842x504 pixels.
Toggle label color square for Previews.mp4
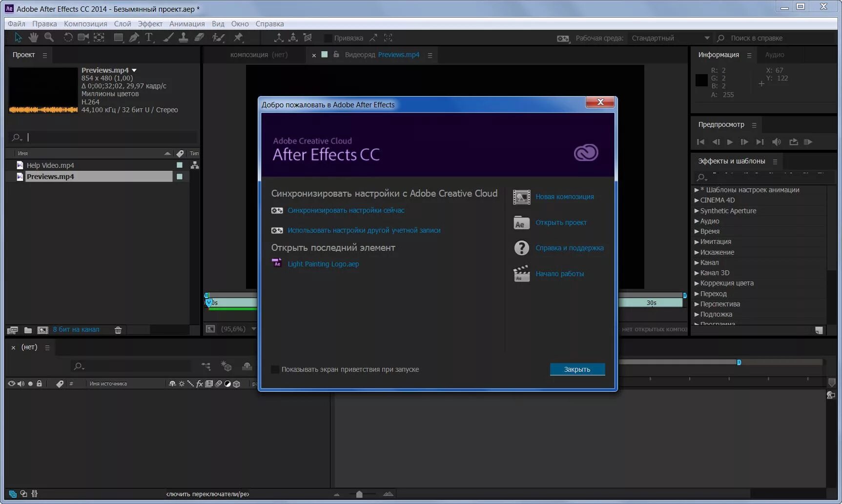(x=180, y=177)
